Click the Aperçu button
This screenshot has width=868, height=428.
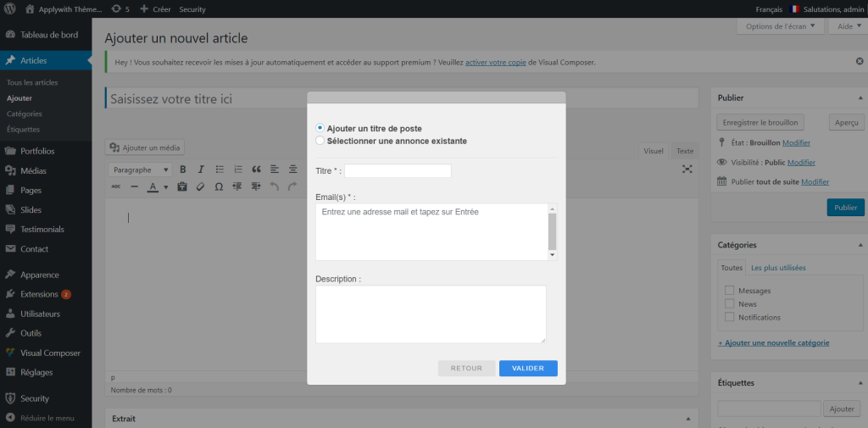click(847, 122)
